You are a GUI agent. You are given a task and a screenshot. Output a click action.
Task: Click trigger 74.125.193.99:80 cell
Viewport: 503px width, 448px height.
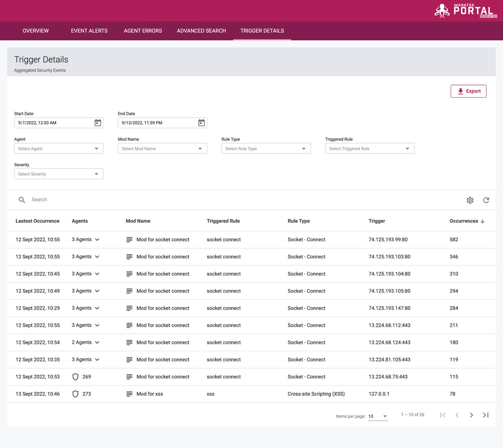coord(388,240)
